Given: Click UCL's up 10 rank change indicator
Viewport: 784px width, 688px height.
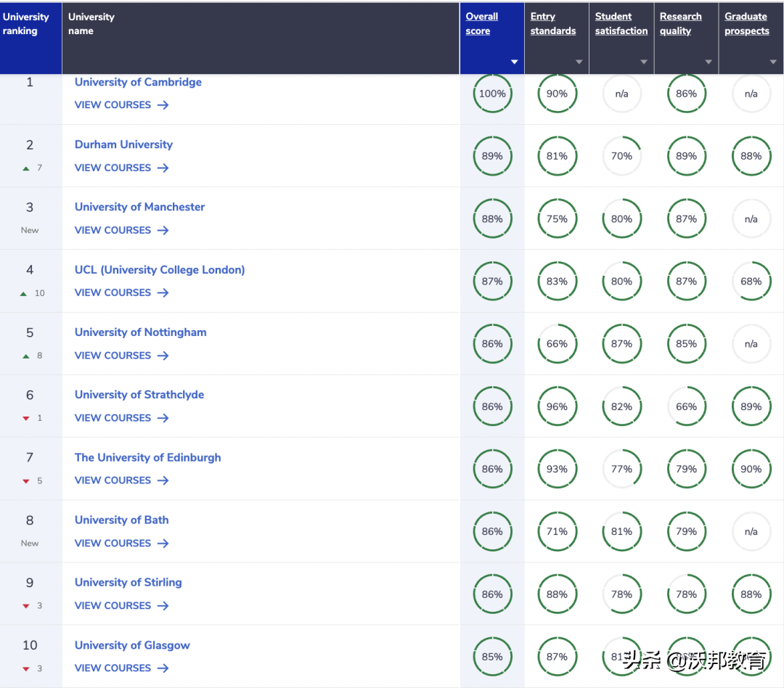Looking at the screenshot, I should pyautogui.click(x=32, y=293).
